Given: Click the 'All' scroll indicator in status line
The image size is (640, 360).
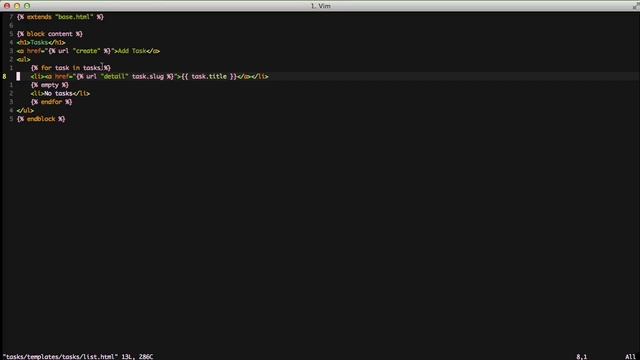Looking at the screenshot, I should tap(630, 357).
